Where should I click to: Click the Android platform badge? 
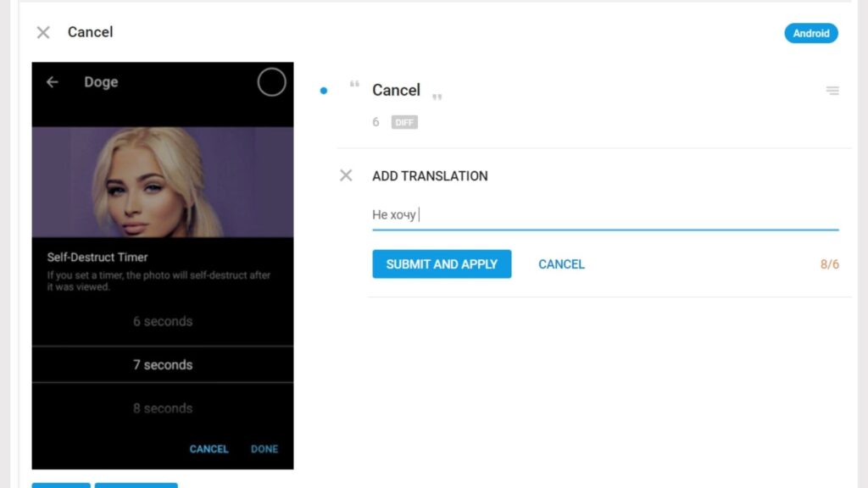(810, 33)
